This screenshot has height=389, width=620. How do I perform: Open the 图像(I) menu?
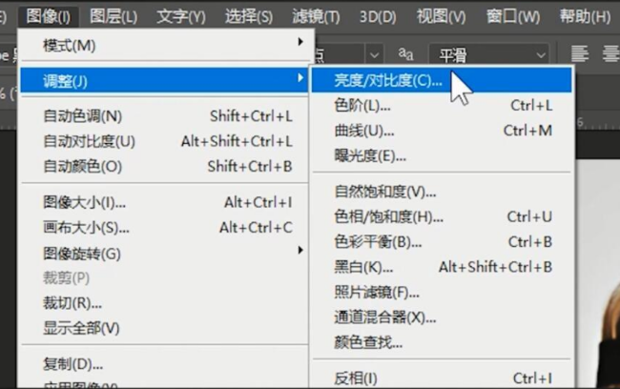point(48,17)
